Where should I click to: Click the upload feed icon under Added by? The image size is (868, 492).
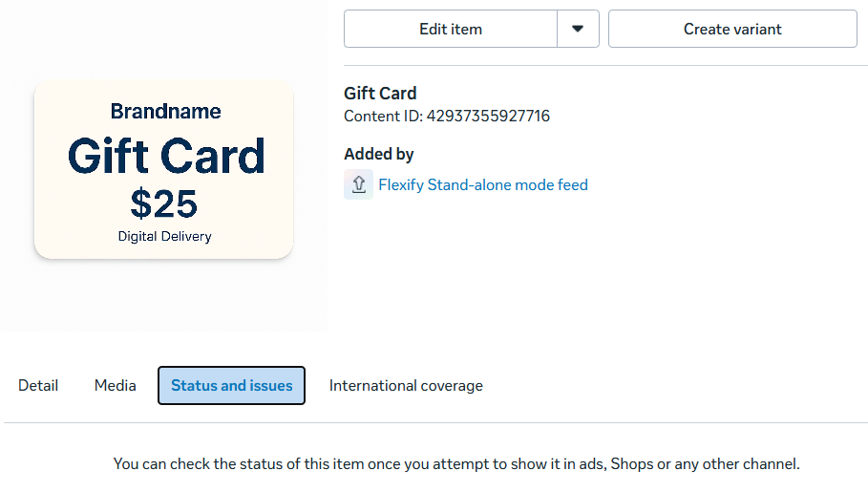pos(359,184)
